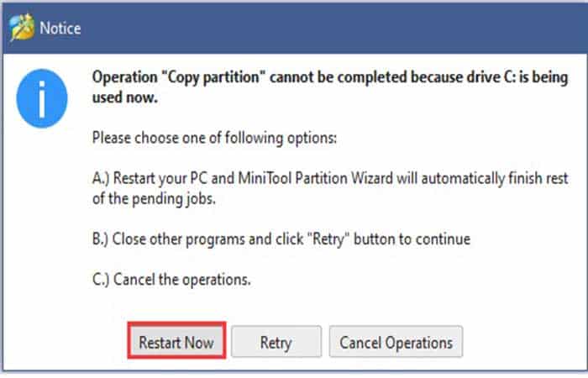588x378 pixels.
Task: Click the blue information icon
Action: (x=42, y=98)
